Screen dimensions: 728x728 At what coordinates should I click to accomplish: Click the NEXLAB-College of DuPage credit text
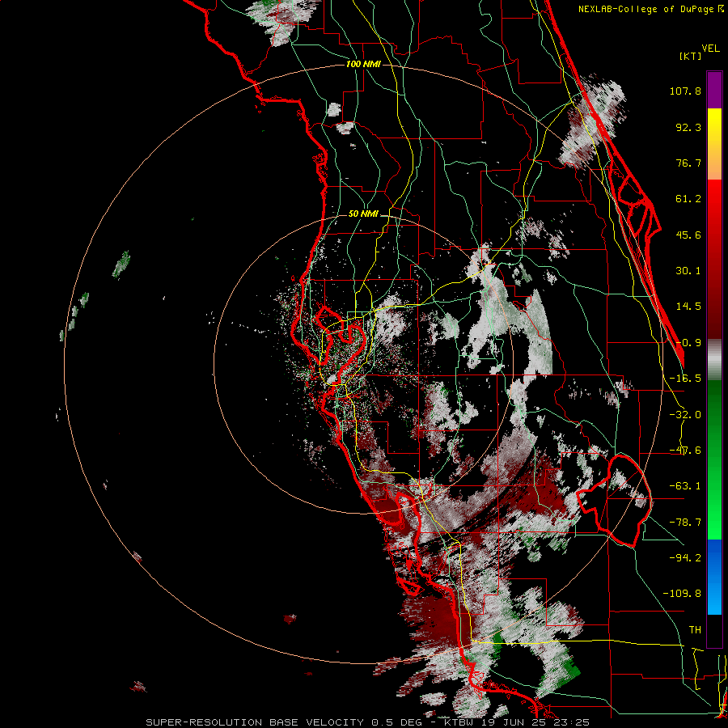point(650,9)
